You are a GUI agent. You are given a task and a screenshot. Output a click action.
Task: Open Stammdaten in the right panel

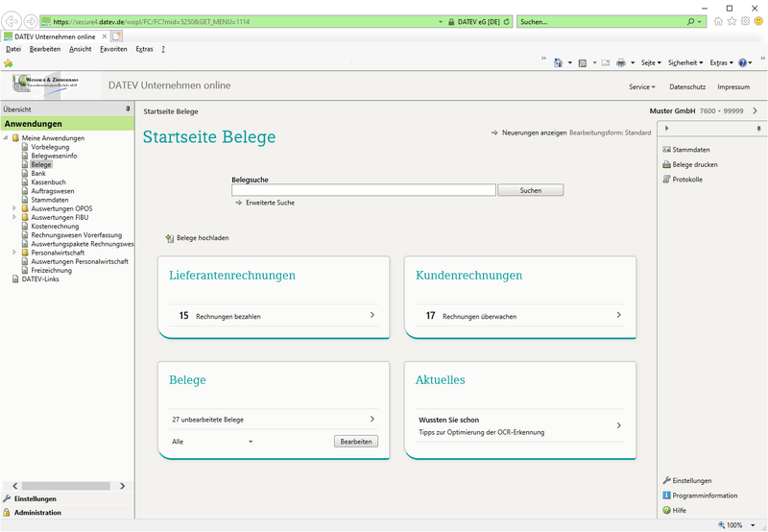(x=686, y=150)
